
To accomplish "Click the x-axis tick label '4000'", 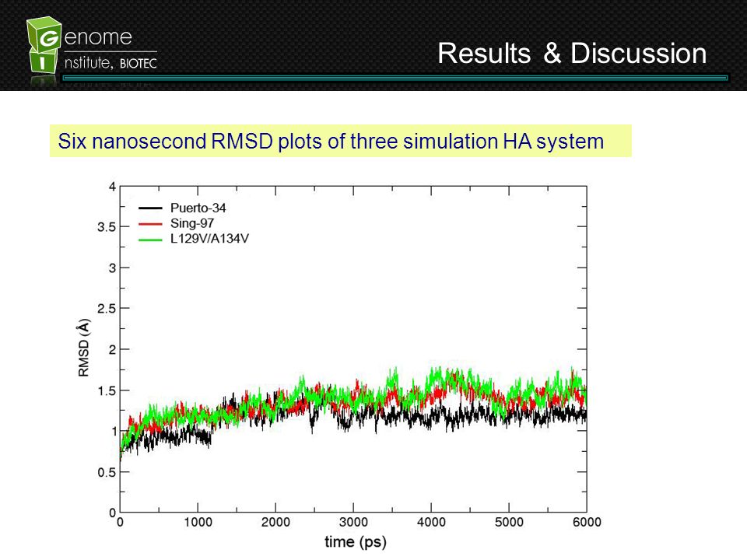I will 431,523.
